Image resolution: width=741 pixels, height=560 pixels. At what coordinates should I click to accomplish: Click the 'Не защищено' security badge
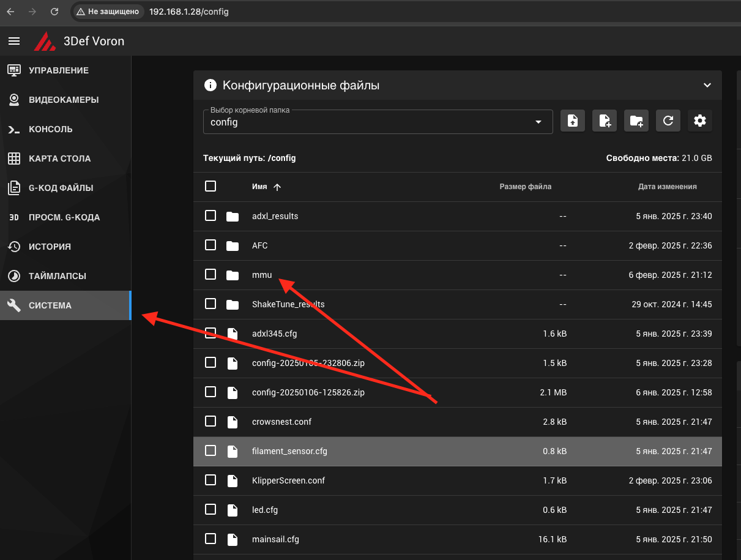108,11
